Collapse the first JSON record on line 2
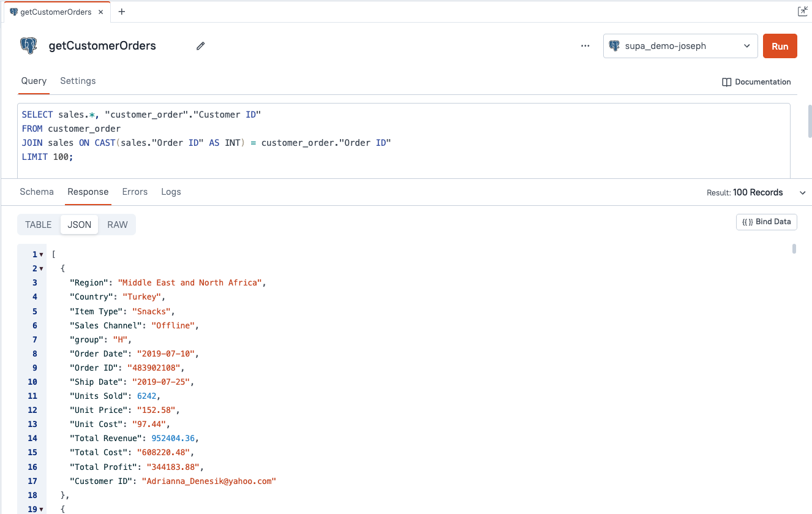Screen dimensions: 812x514 coord(40,268)
